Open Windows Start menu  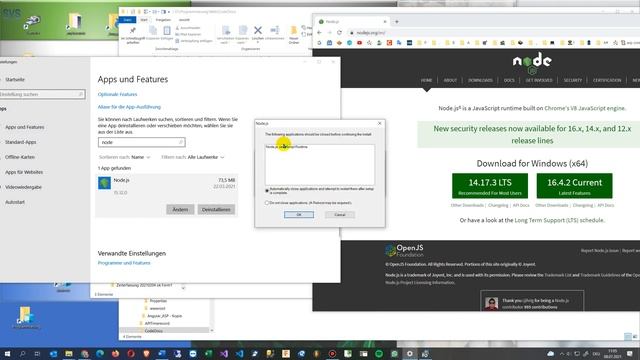[x=7, y=353]
